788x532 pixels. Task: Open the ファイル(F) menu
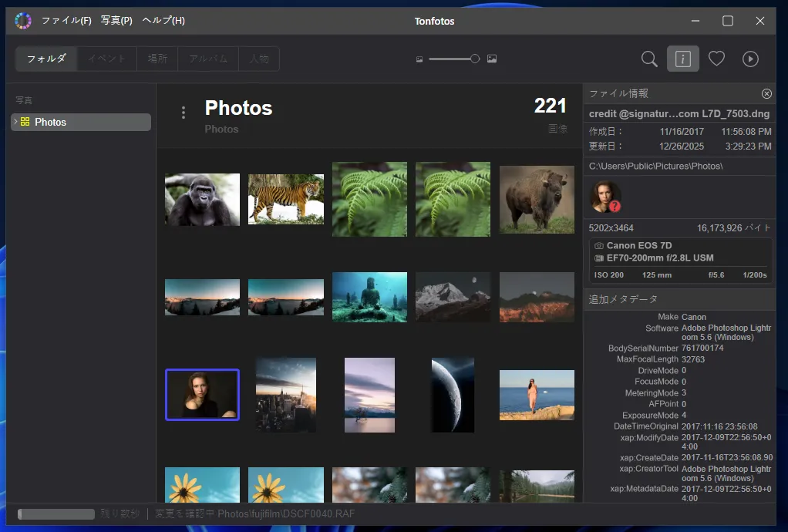[x=66, y=21]
